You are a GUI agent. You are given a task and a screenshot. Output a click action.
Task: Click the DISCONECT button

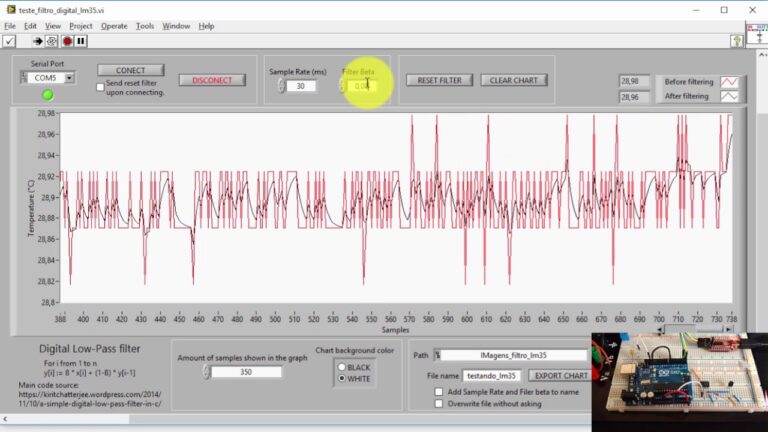(x=212, y=80)
